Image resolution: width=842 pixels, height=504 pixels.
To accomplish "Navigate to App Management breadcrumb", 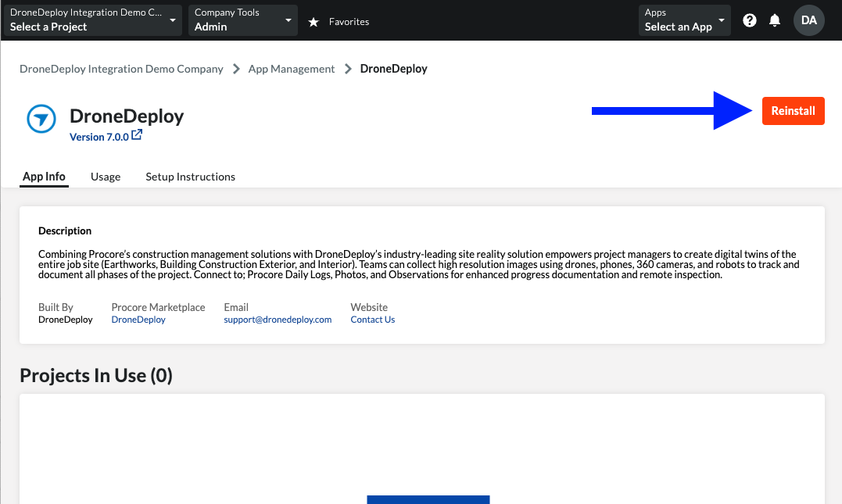I will coord(292,69).
